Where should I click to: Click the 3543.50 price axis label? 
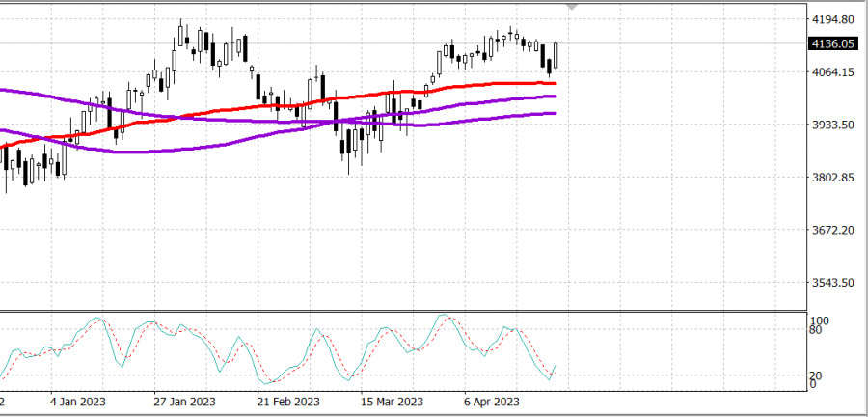point(833,283)
